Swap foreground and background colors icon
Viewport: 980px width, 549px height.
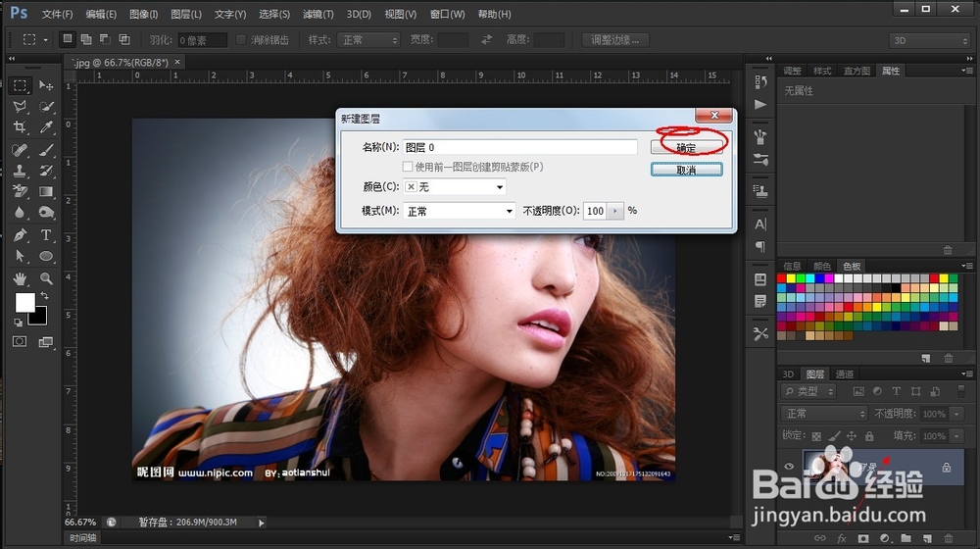[44, 296]
